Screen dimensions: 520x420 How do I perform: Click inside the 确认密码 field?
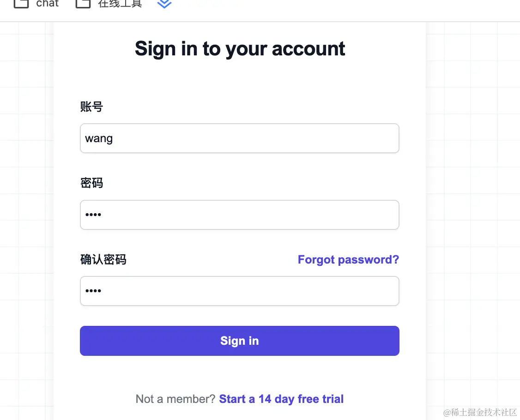click(x=239, y=291)
